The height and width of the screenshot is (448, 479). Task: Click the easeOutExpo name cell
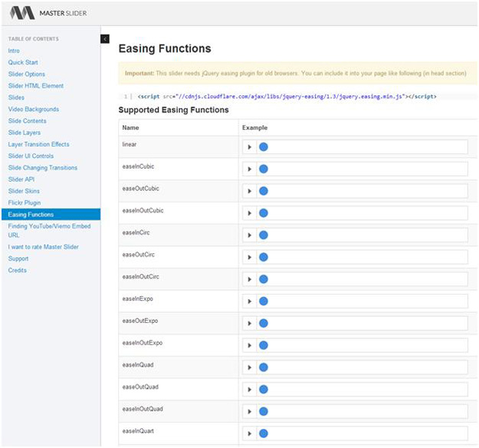point(179,323)
